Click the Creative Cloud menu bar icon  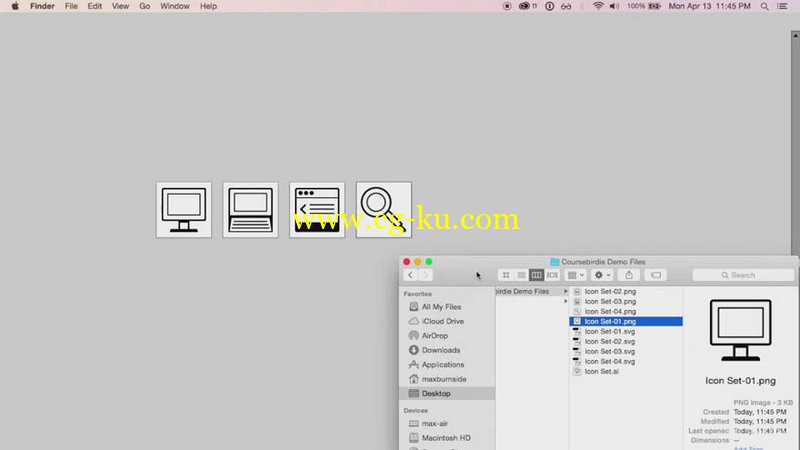click(524, 6)
